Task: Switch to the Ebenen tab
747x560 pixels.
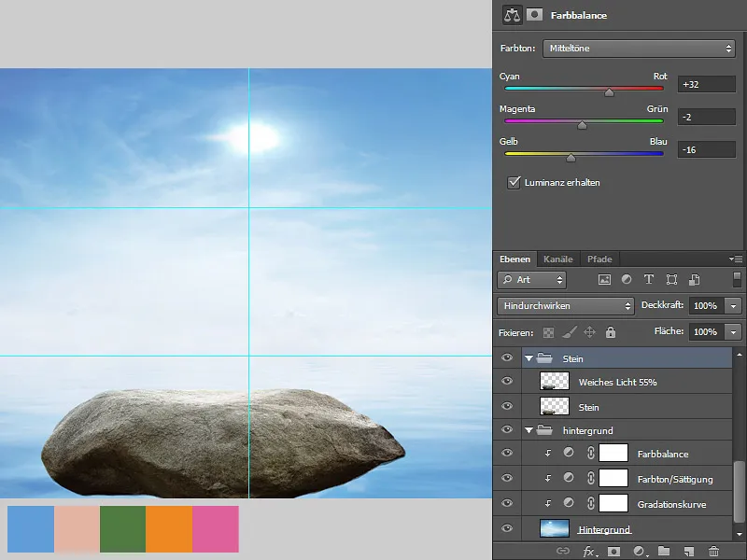Action: click(x=514, y=259)
